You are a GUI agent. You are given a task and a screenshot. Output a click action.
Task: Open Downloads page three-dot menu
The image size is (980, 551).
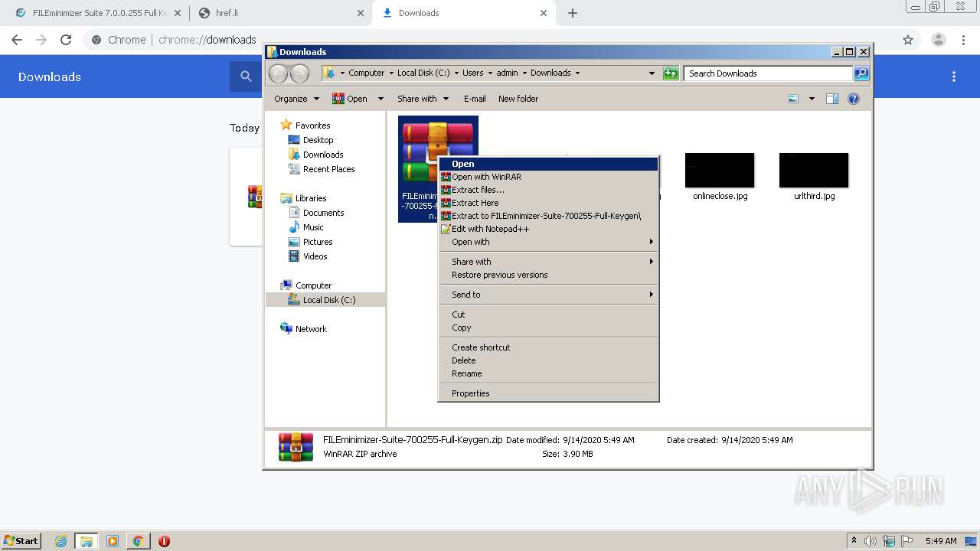tap(954, 77)
